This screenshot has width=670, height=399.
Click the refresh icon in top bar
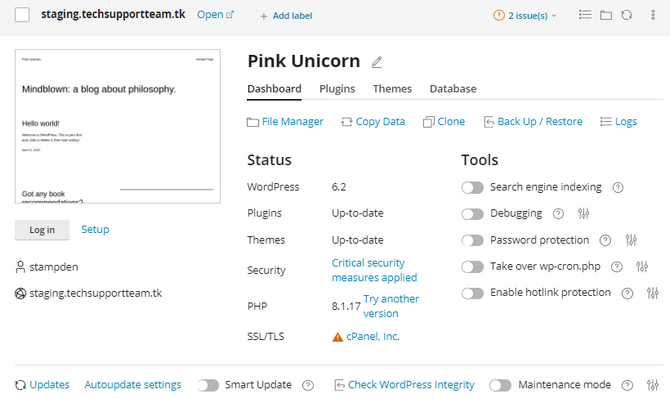click(x=626, y=15)
